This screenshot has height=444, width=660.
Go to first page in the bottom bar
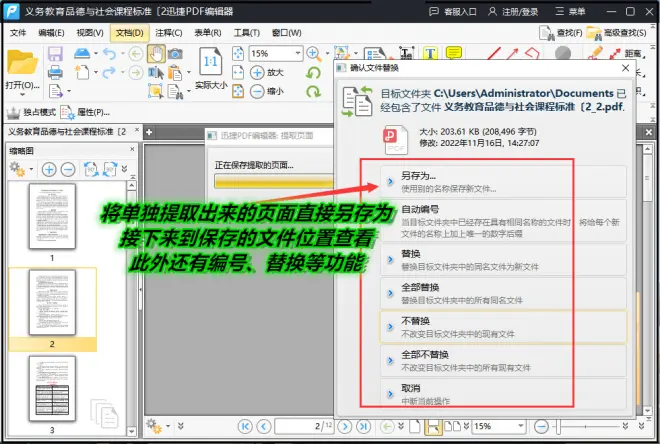tap(245, 426)
